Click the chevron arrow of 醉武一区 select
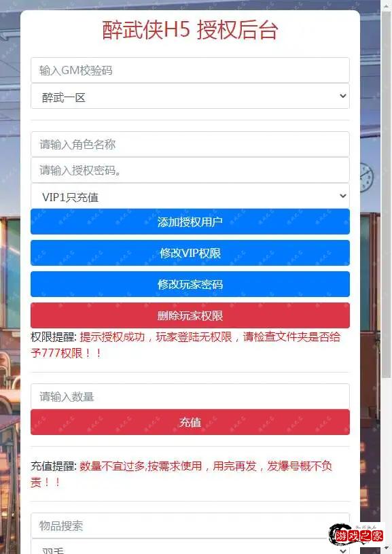 [342, 96]
